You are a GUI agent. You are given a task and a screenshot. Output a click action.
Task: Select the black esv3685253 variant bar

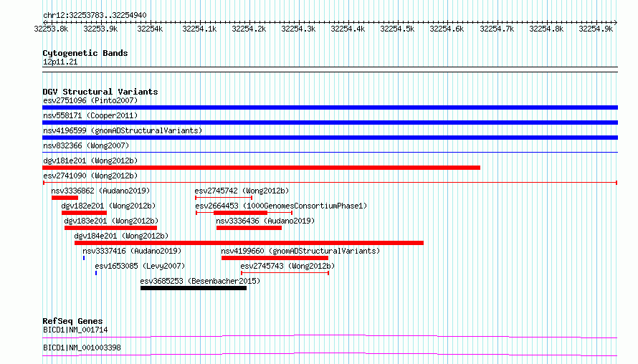coord(194,288)
